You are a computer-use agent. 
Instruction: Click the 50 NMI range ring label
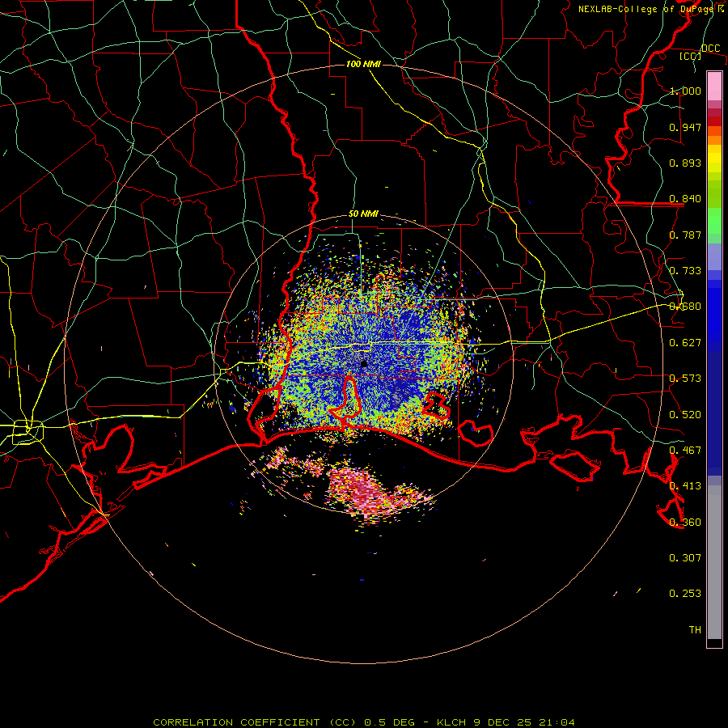[363, 214]
